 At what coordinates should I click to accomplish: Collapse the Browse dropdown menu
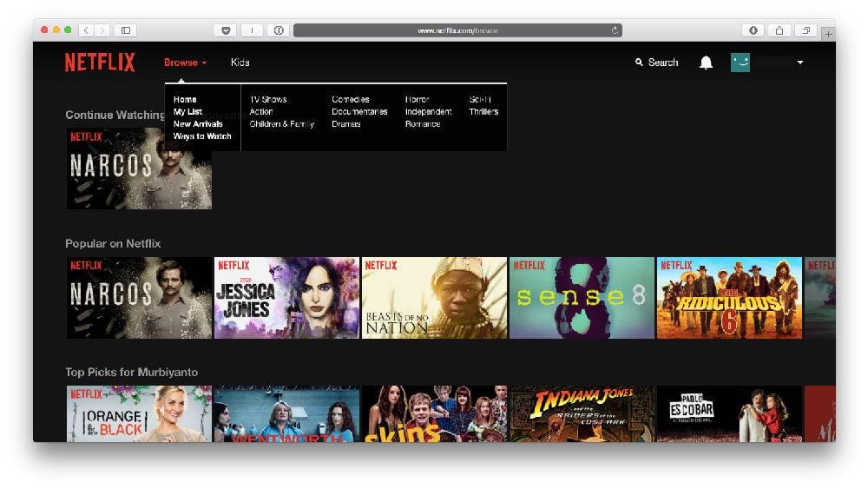(x=185, y=63)
